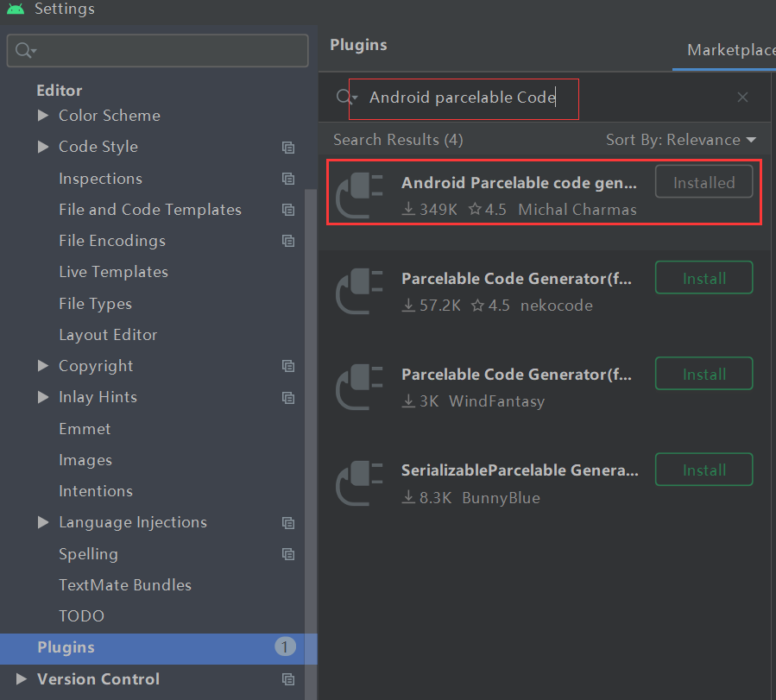
Task: Open the Sort By: Relevance dropdown
Action: pyautogui.click(x=681, y=140)
